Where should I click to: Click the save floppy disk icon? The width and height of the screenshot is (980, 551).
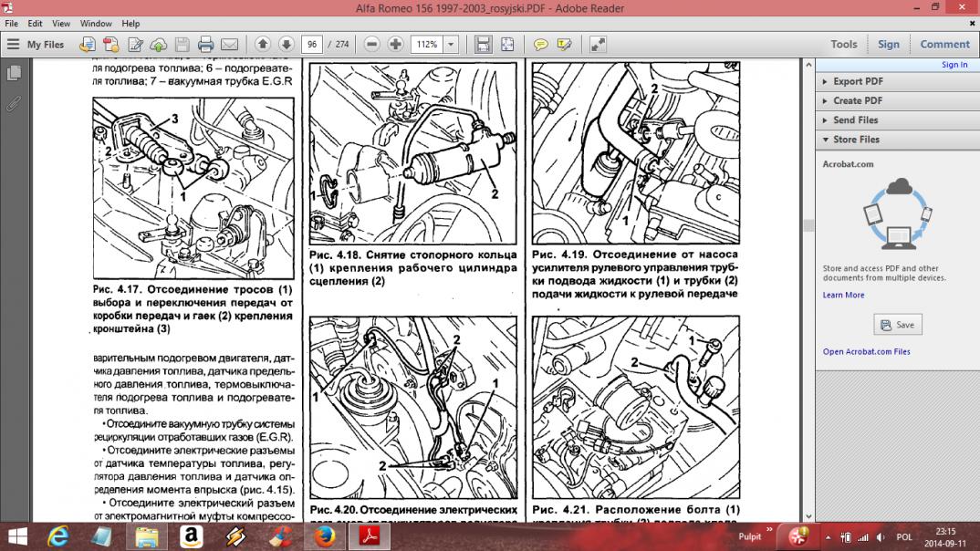click(x=182, y=45)
